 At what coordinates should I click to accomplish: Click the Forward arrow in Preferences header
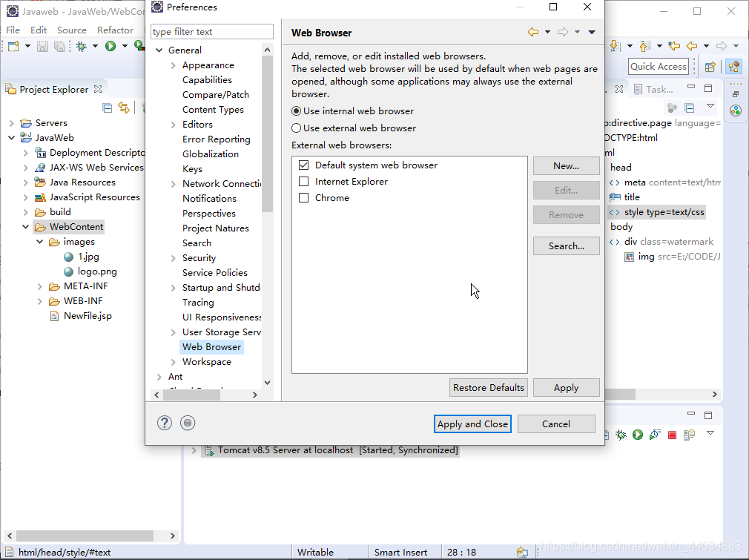pos(563,32)
